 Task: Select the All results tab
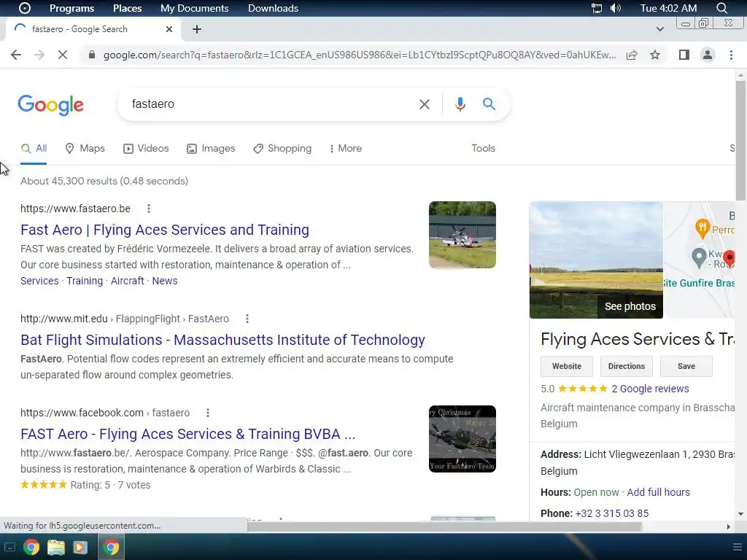pyautogui.click(x=34, y=149)
